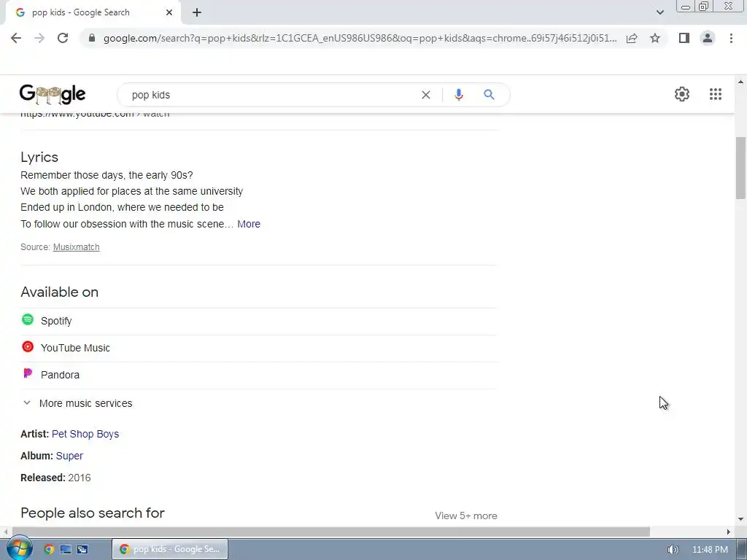Click the Google doodle logo
The height and width of the screenshot is (560, 747).
53,94
